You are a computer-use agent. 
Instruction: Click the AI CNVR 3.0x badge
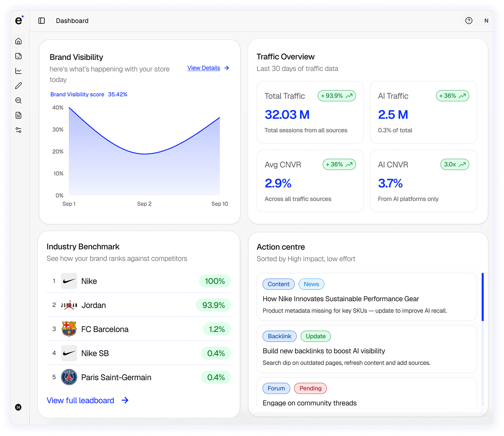click(x=455, y=164)
